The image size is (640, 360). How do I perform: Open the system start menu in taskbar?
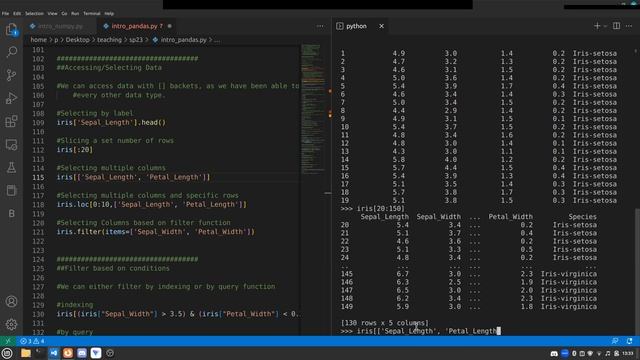(7, 353)
